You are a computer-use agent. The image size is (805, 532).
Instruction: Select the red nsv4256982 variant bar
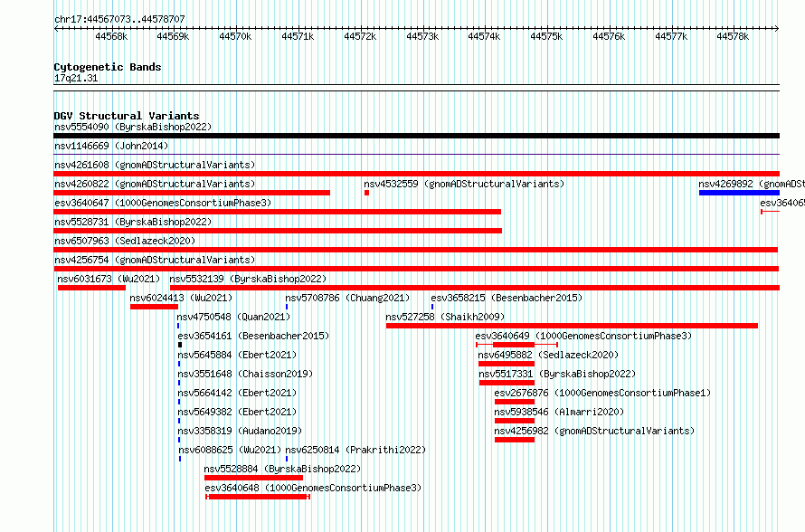pos(515,440)
